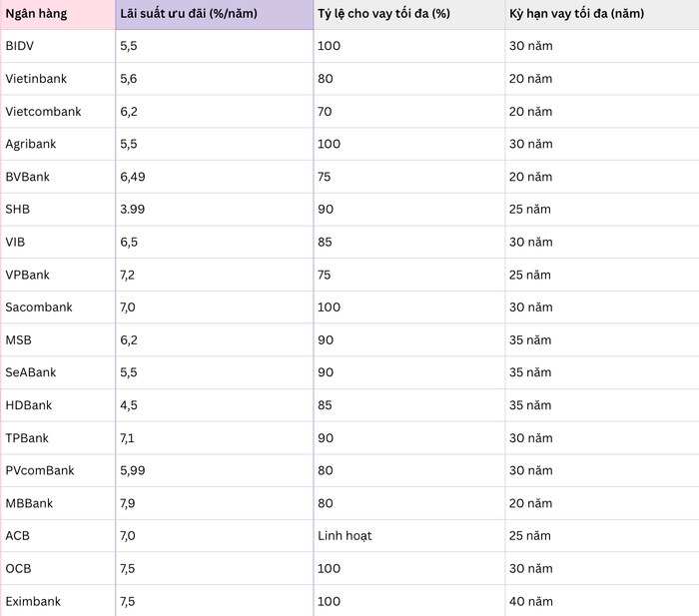Select the Sacombank bank name cell
This screenshot has width=699, height=616.
[58, 308]
